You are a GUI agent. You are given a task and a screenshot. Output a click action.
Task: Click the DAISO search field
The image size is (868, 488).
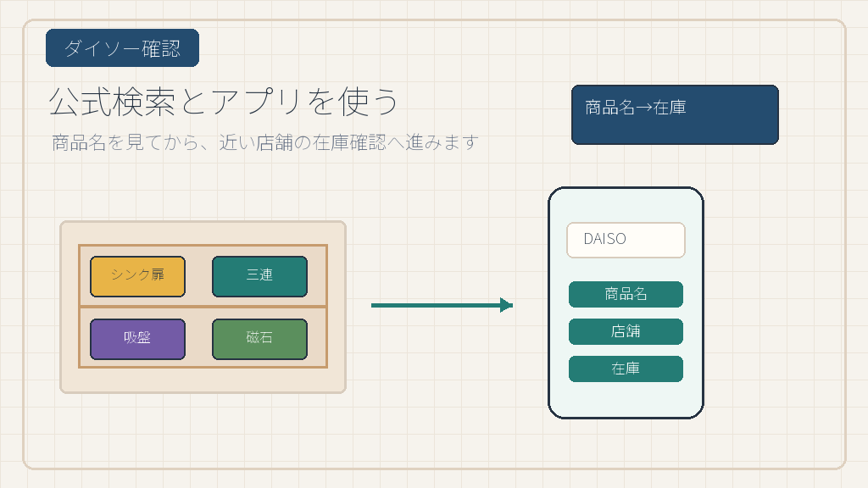pos(626,240)
